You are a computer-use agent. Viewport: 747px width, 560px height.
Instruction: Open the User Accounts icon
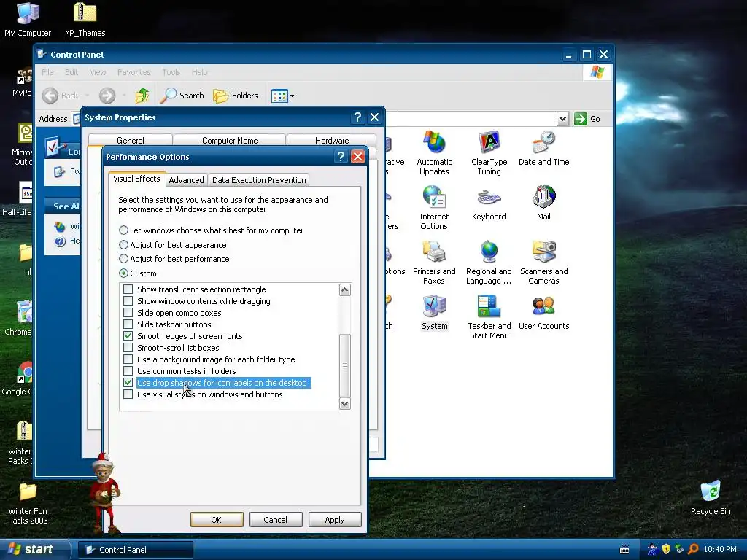(x=543, y=312)
